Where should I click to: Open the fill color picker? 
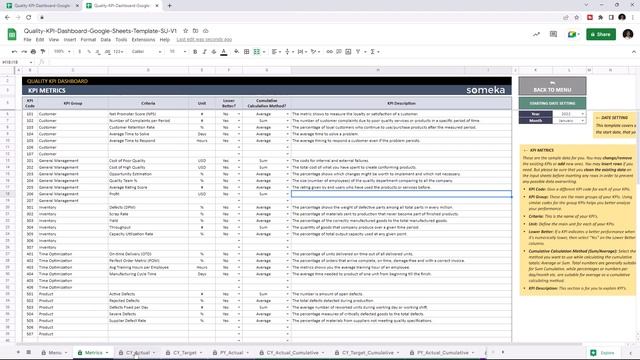tap(236, 52)
